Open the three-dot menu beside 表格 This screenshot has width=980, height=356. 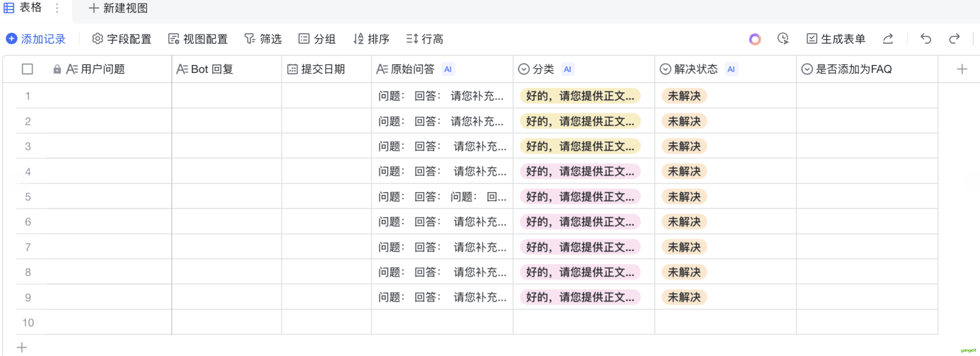pyautogui.click(x=57, y=8)
